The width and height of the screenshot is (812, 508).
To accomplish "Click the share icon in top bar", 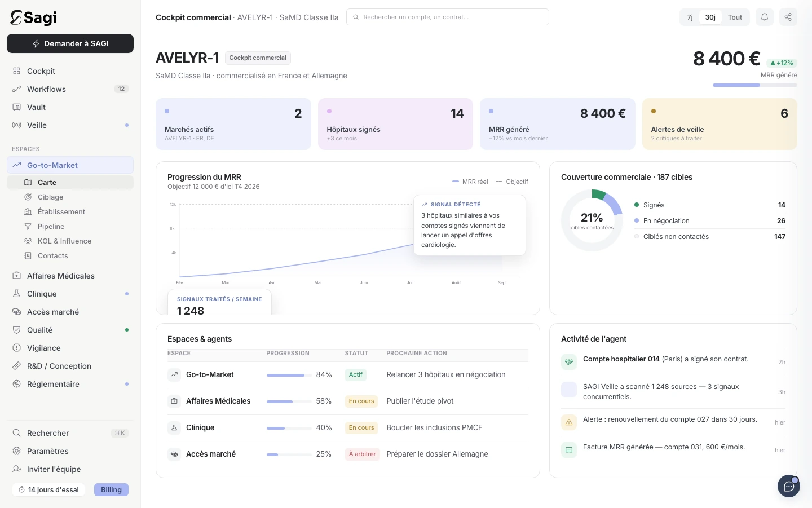I will (x=788, y=17).
